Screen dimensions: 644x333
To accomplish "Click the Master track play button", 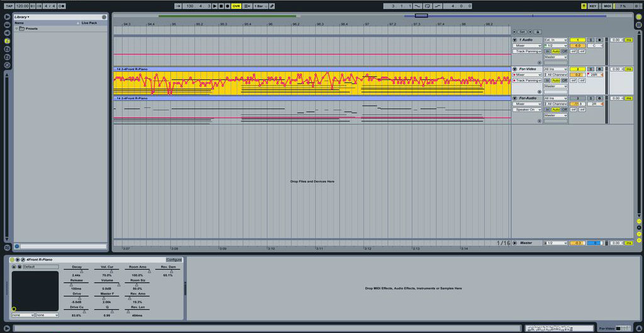I will [514, 243].
